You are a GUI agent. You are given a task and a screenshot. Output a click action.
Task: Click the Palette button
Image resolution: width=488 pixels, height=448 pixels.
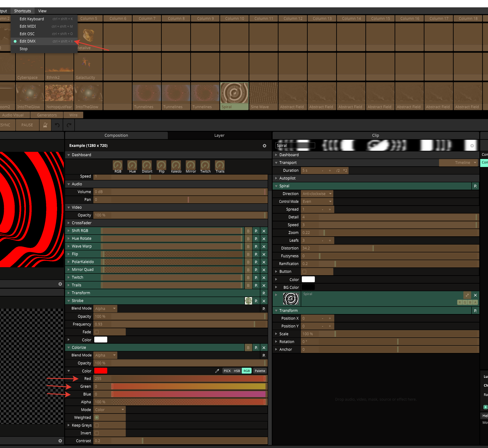pos(260,371)
